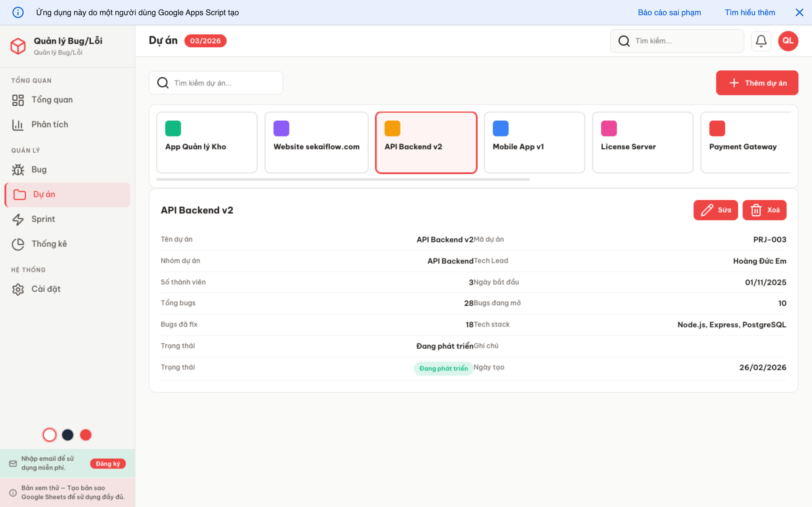Open Thống kê from the sidebar
Image resolution: width=812 pixels, height=507 pixels.
coord(49,244)
